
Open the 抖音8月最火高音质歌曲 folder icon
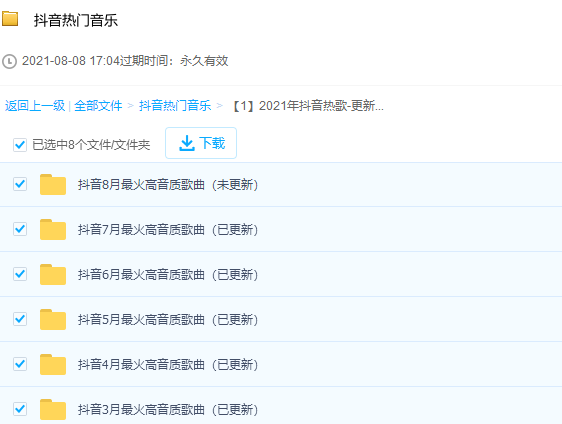pos(53,184)
